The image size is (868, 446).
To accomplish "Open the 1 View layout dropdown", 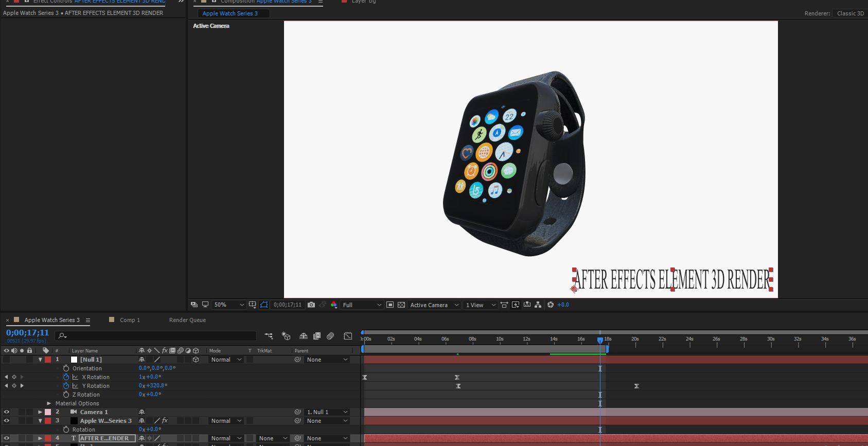I will [481, 305].
